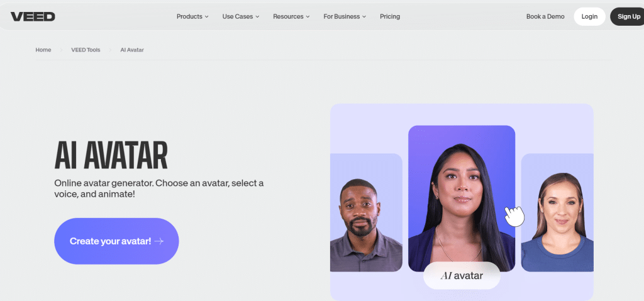
Task: Click the AI avatar label pill
Action: click(462, 275)
